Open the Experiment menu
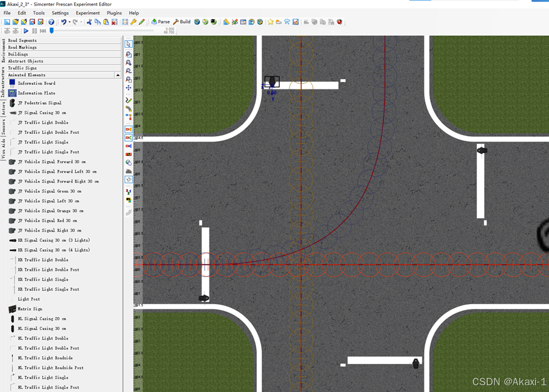This screenshot has height=392, width=549. click(87, 13)
